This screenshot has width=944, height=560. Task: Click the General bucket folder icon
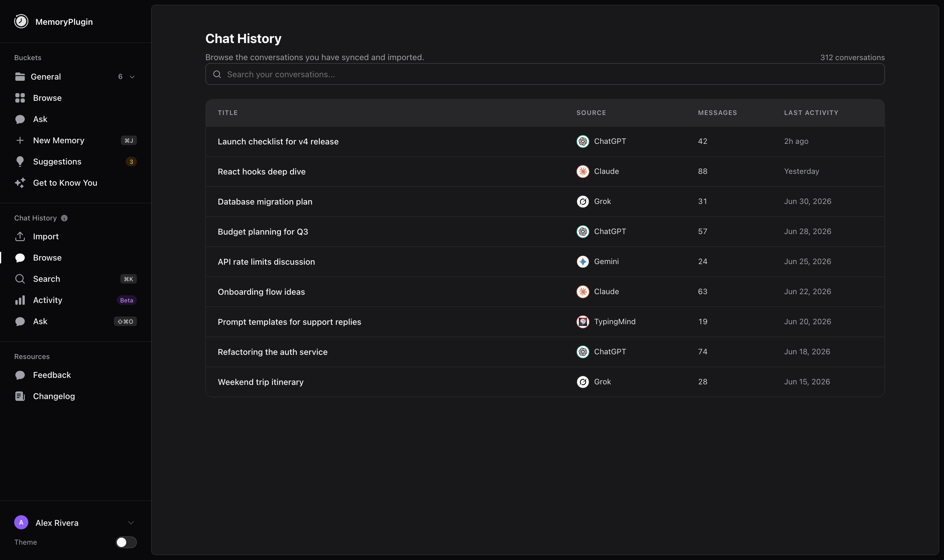pyautogui.click(x=20, y=77)
